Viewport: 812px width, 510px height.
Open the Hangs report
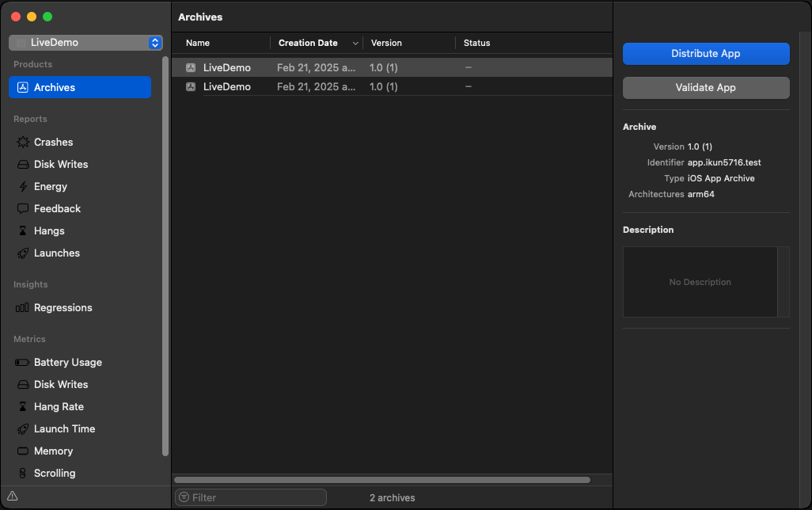point(49,230)
